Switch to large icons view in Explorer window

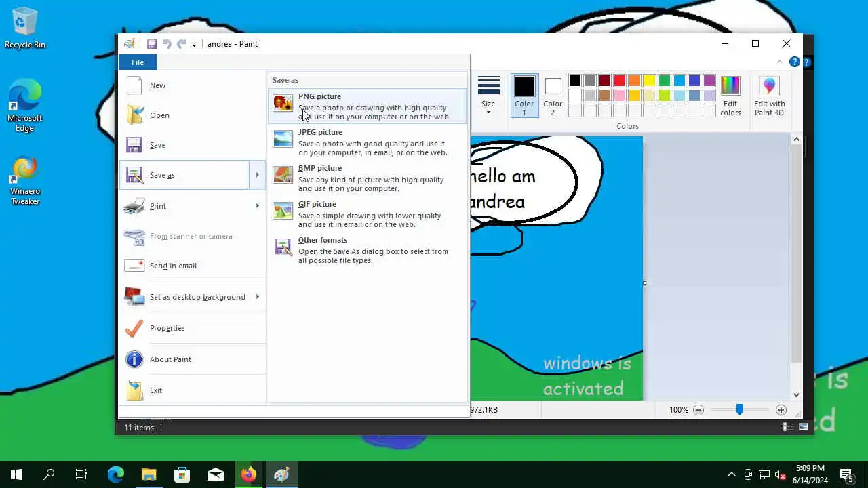(x=804, y=427)
